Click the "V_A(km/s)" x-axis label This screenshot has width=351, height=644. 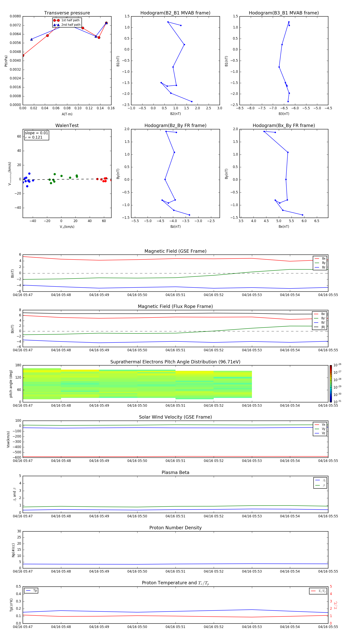[67, 227]
